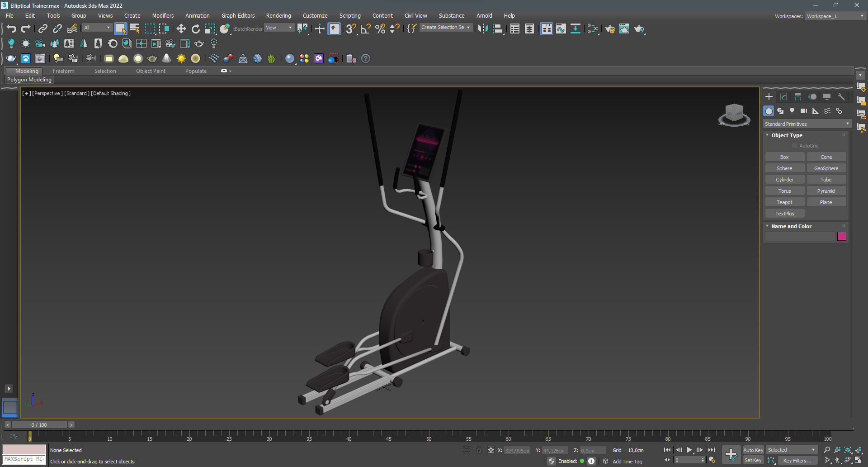Viewport: 868px width, 467px height.
Task: Click the Cylinder primitive button
Action: pos(784,180)
